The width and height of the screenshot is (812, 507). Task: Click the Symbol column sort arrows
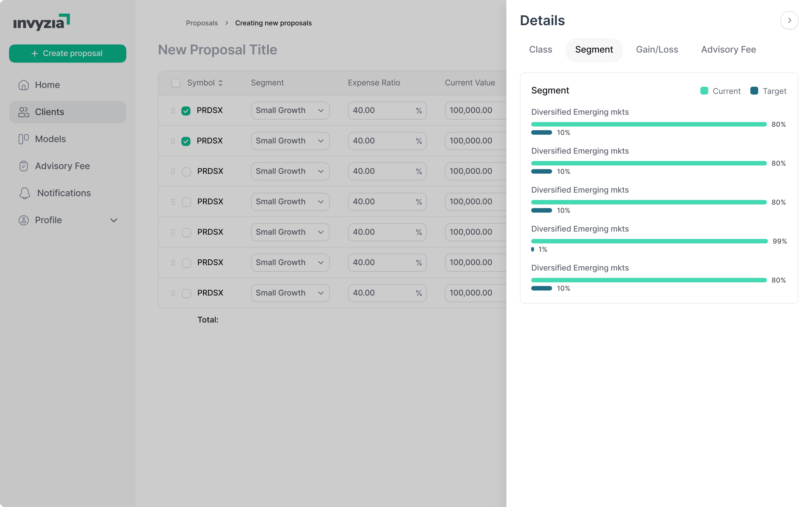pos(221,83)
